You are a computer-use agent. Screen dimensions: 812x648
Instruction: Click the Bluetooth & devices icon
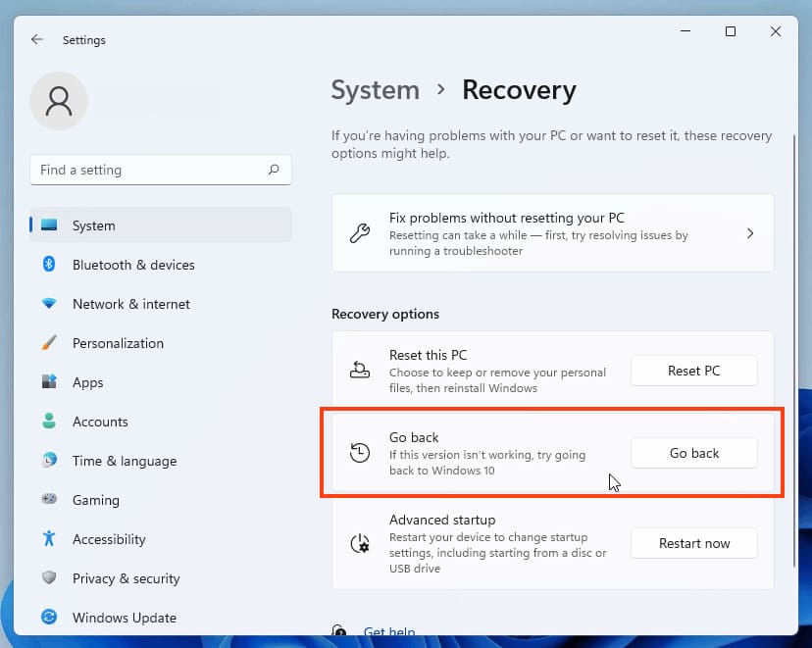coord(49,265)
